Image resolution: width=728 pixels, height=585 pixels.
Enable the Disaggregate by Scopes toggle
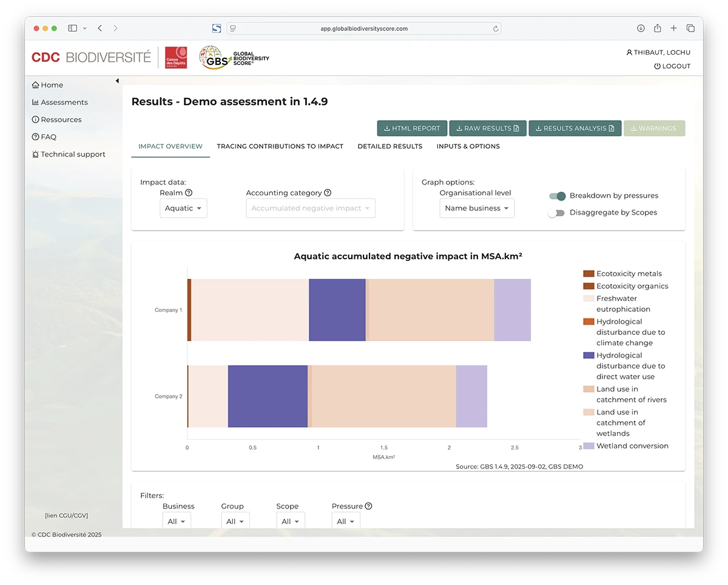click(x=556, y=213)
